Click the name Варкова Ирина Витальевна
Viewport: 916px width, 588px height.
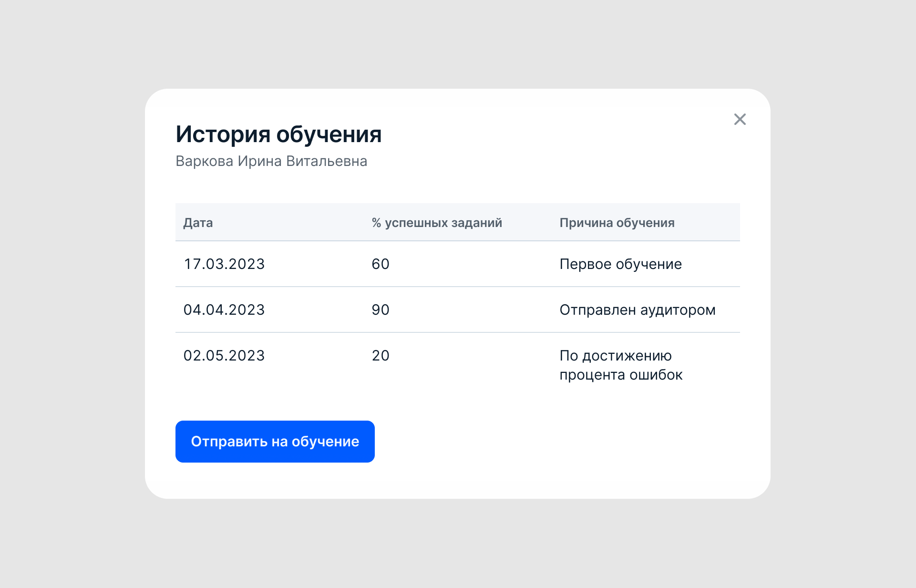pyautogui.click(x=271, y=161)
